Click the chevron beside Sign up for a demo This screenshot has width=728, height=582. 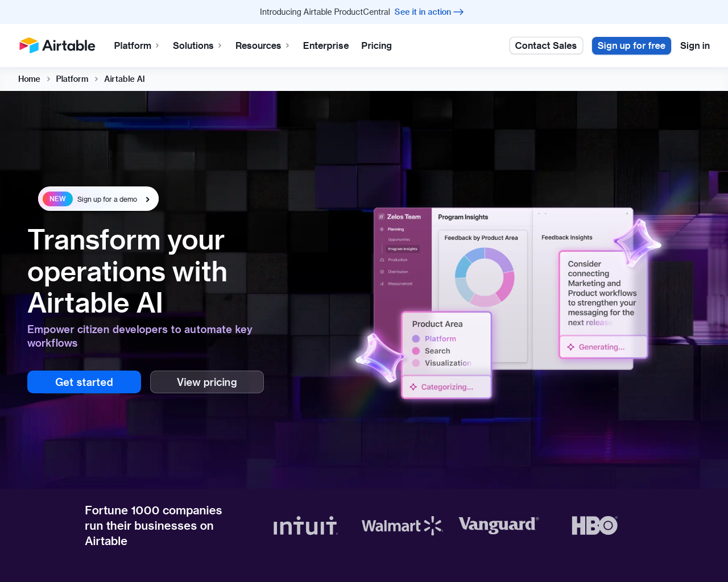click(x=147, y=199)
